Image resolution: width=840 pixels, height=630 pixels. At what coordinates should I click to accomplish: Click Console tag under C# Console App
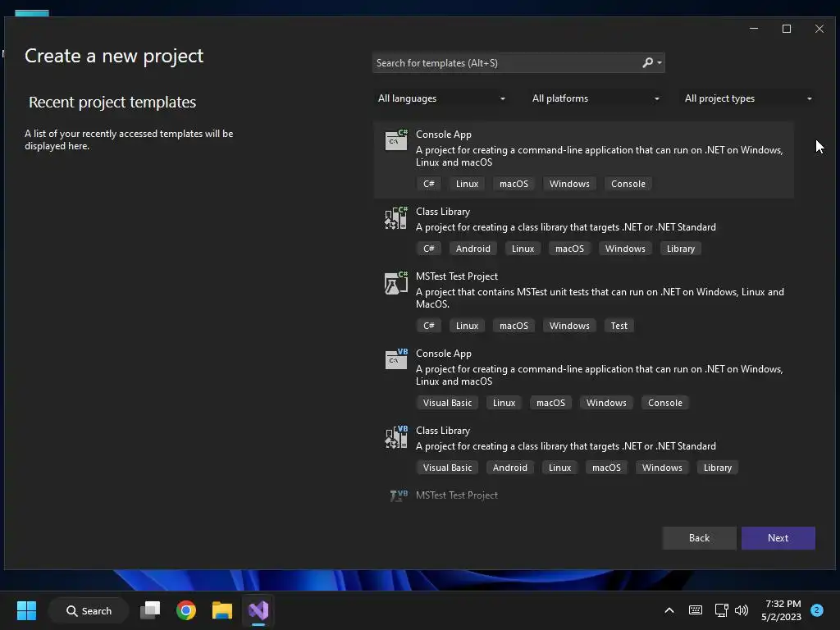628,184
